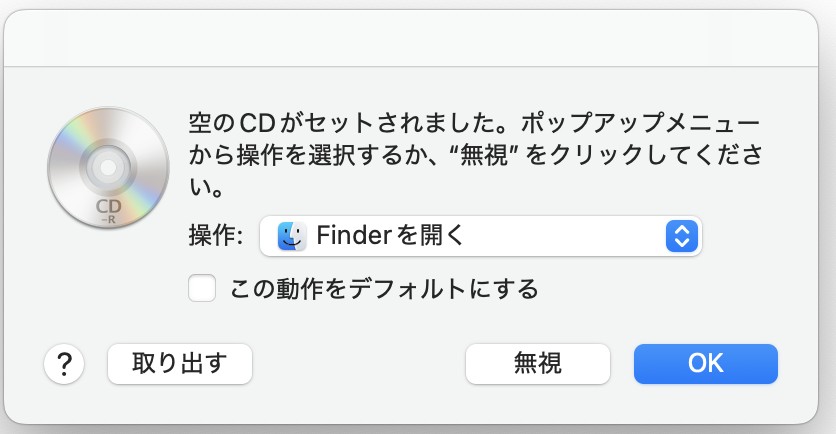Enable the この動作をデフォルトにする checkbox

click(x=202, y=288)
